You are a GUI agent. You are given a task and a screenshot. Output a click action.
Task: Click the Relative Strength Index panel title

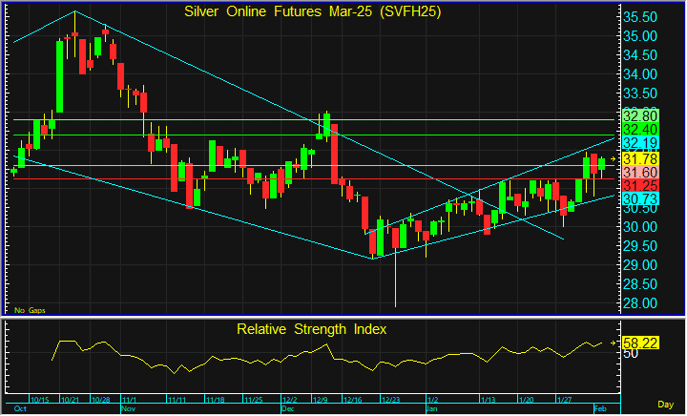click(x=312, y=329)
